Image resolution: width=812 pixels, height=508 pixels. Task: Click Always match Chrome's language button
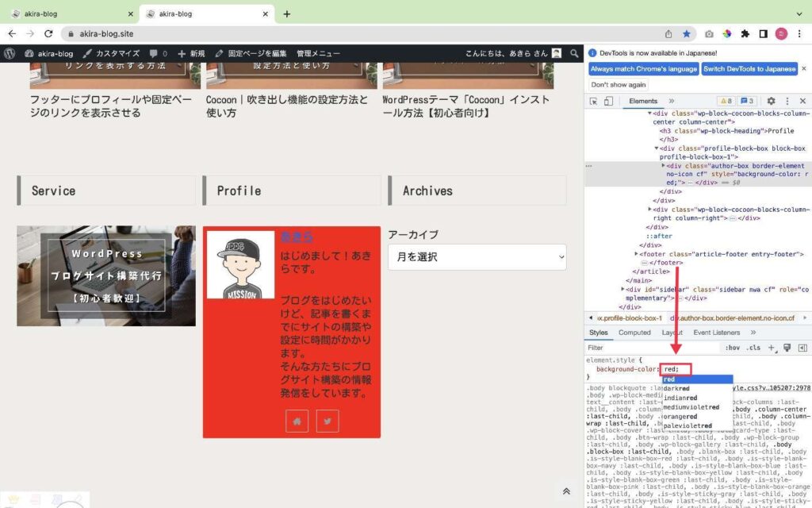[x=644, y=68]
